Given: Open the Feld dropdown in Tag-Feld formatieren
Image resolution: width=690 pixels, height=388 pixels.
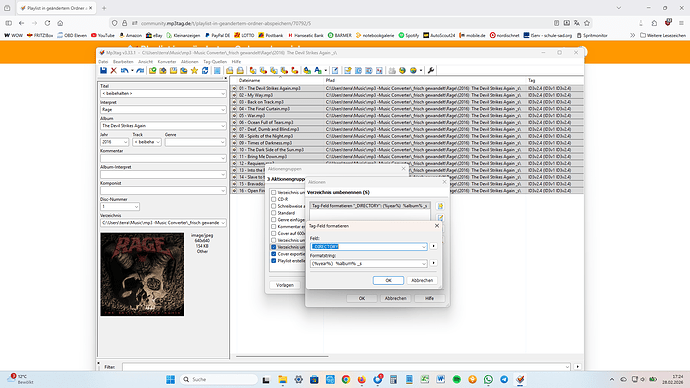Looking at the screenshot, I should (x=424, y=247).
